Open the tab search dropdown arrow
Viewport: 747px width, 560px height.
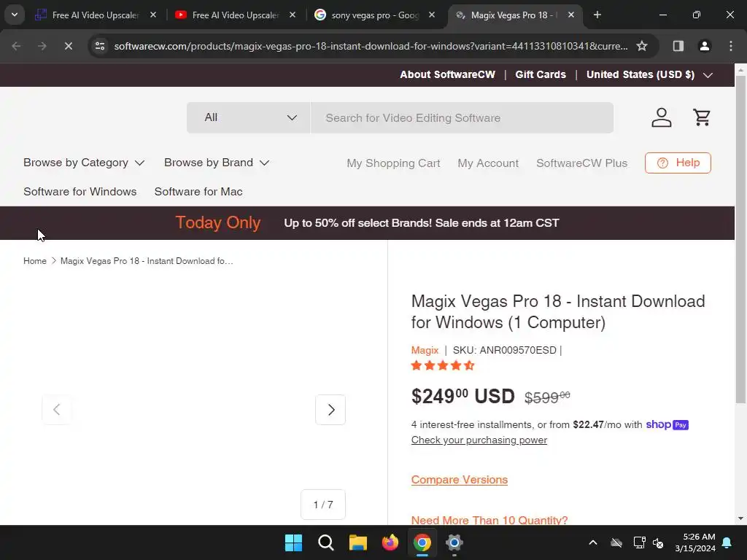tap(15, 15)
